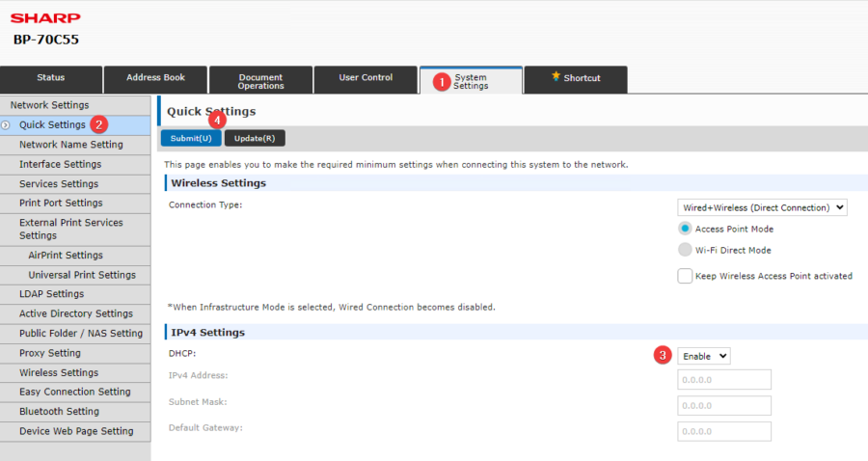Click the Sharp logo
The height and width of the screenshot is (461, 868).
(x=45, y=17)
